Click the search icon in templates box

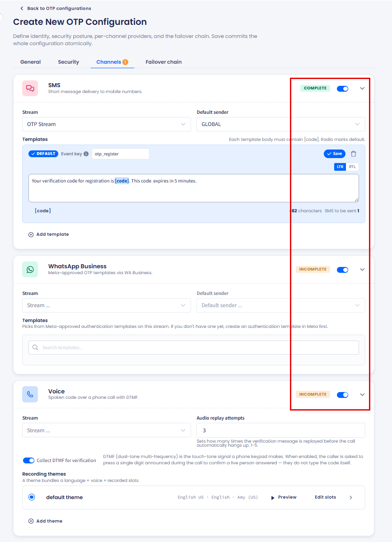[35, 347]
